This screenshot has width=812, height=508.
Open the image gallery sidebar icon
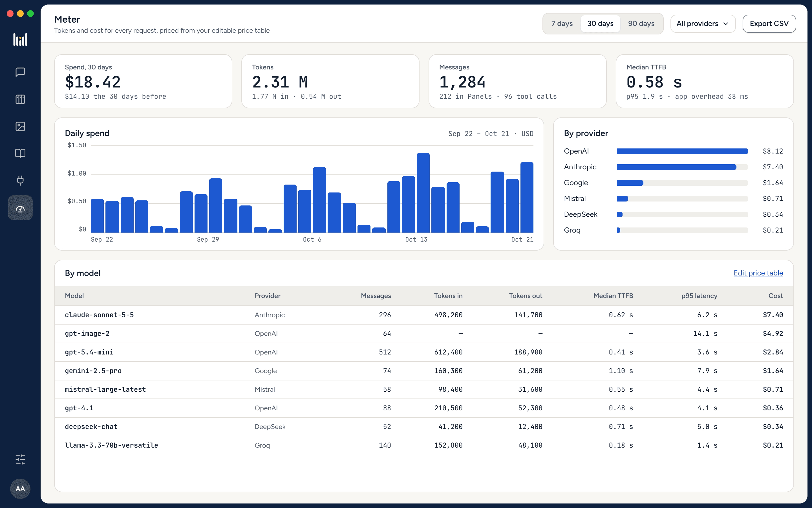(20, 126)
